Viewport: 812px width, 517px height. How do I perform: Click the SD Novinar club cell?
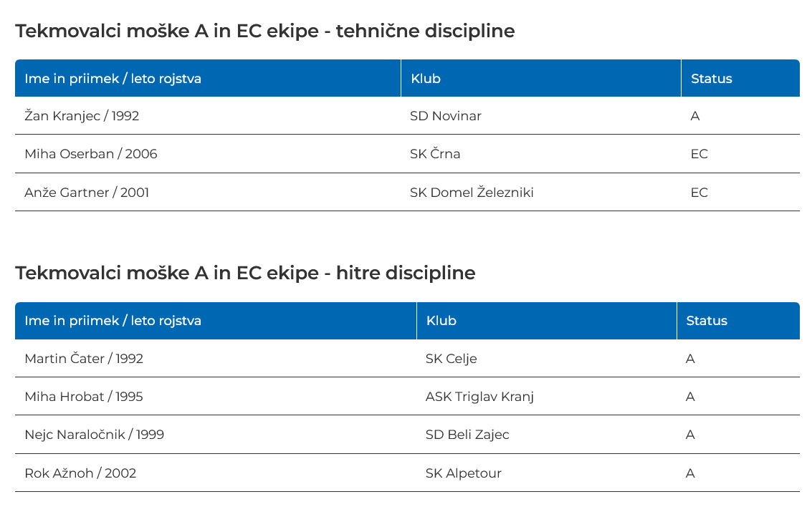[446, 116]
